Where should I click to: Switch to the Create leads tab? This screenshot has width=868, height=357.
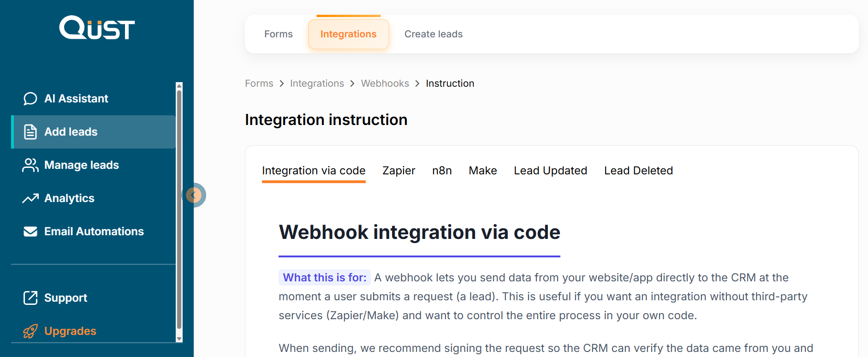(434, 34)
